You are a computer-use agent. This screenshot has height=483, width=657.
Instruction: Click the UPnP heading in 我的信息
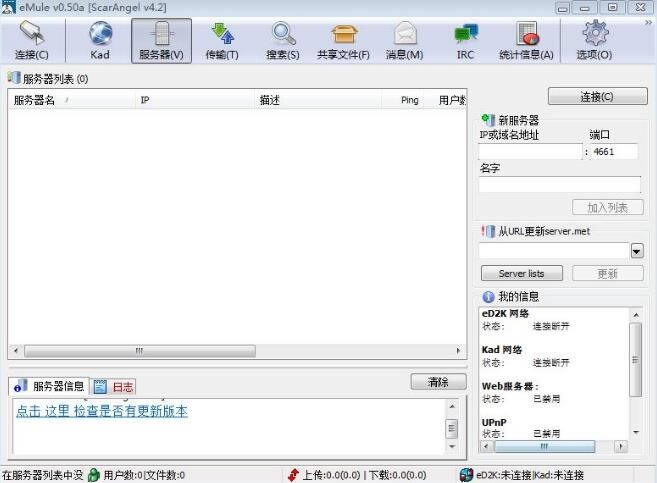(x=494, y=422)
